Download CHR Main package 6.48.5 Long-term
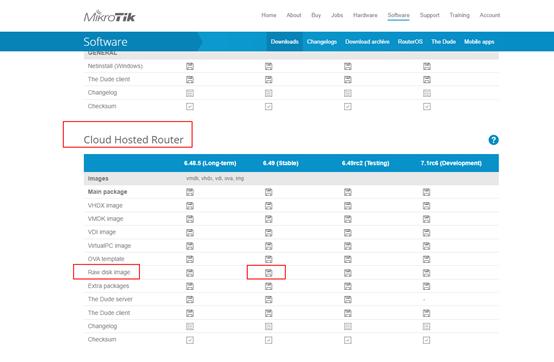554x362 pixels. pos(190,192)
